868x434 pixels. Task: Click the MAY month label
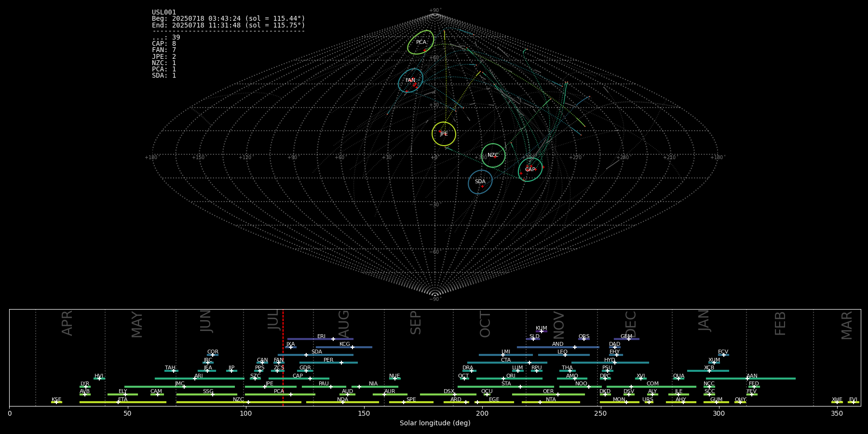[137, 325]
